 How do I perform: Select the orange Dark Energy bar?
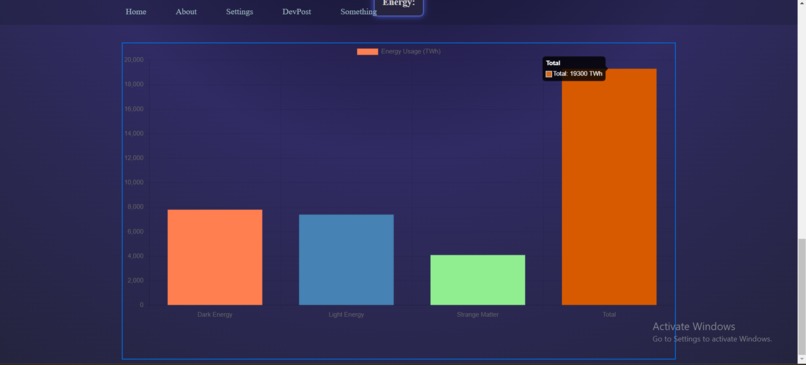pyautogui.click(x=215, y=257)
